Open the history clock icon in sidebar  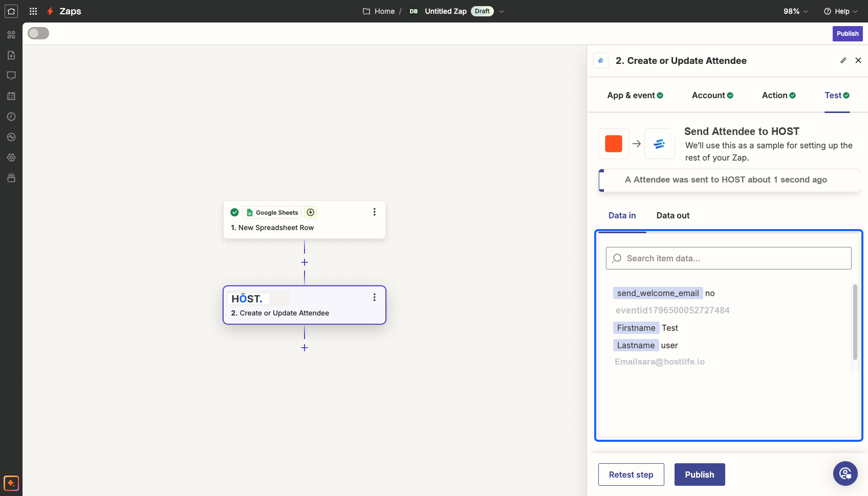[x=11, y=117]
